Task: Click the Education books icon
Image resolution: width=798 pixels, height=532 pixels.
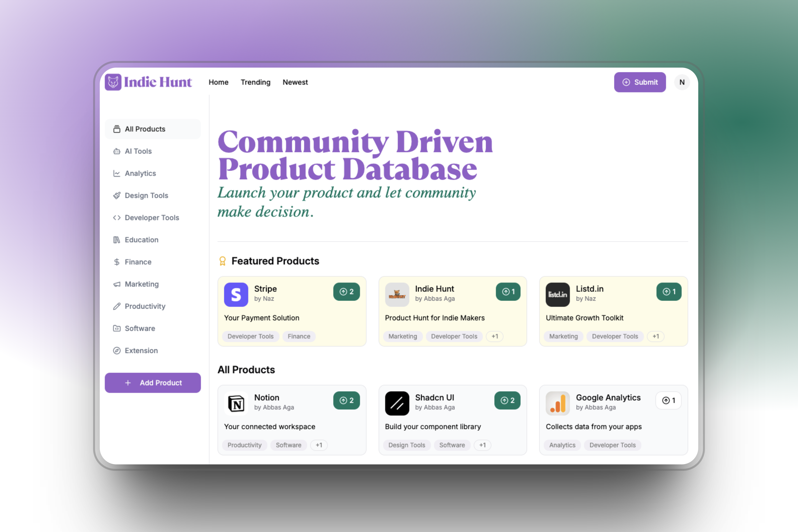Action: 117,240
